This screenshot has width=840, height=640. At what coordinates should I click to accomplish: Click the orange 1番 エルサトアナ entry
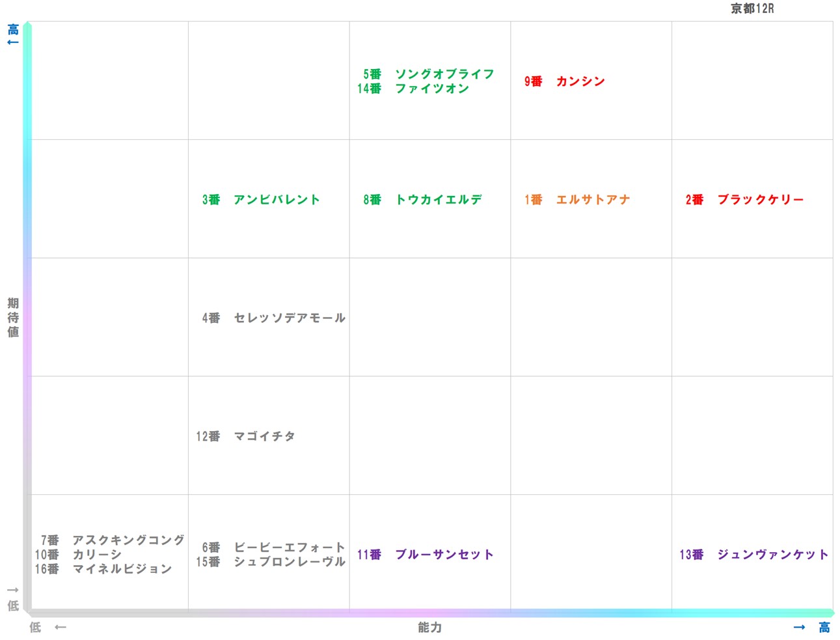coord(577,200)
